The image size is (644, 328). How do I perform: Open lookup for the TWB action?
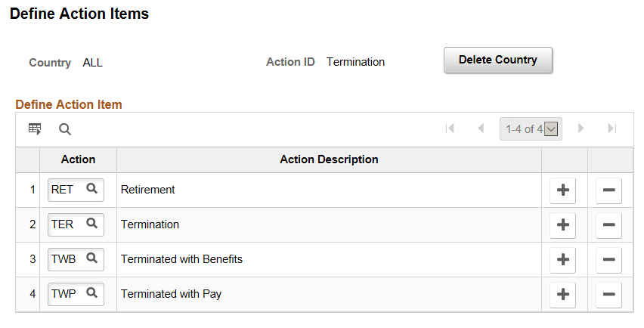(91, 259)
